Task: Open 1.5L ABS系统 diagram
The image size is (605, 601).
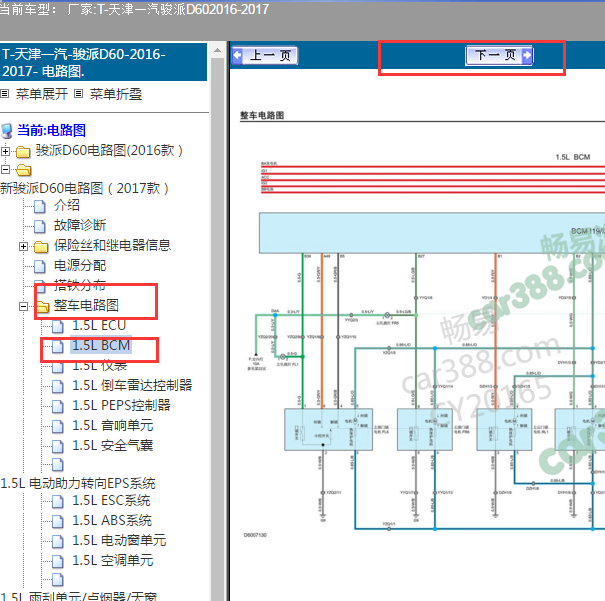Action: coord(112,520)
